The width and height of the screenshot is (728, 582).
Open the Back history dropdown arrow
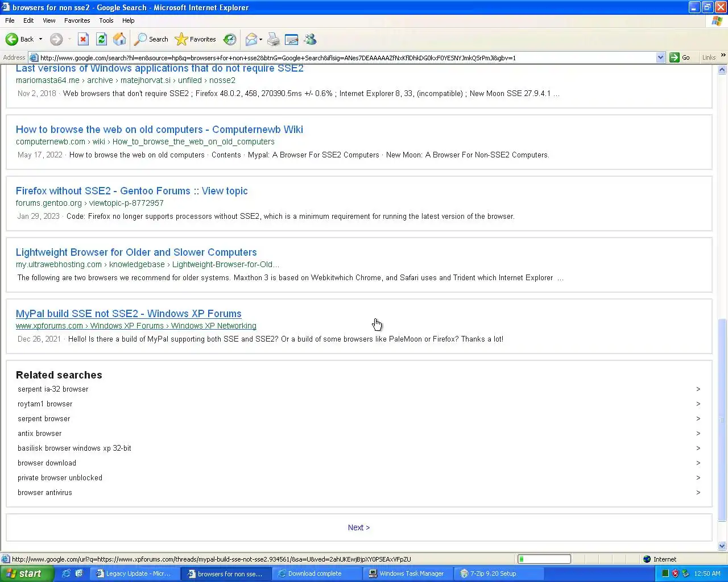(x=40, y=39)
